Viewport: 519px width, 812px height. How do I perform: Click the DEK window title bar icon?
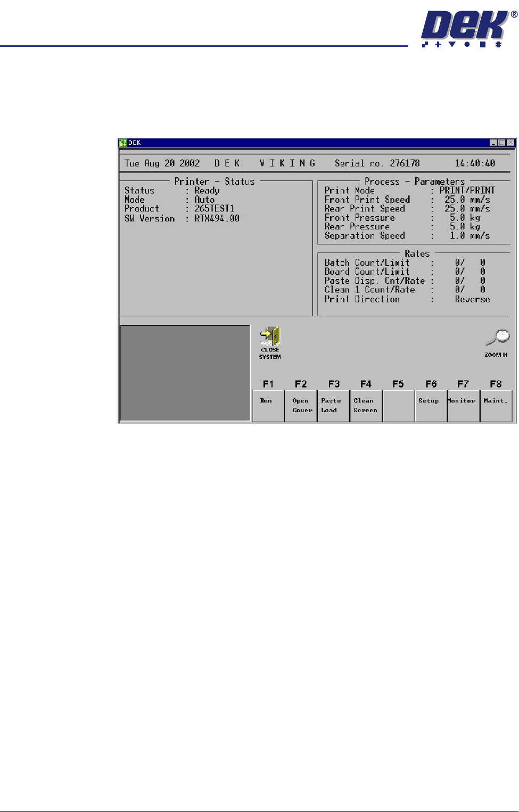point(123,143)
